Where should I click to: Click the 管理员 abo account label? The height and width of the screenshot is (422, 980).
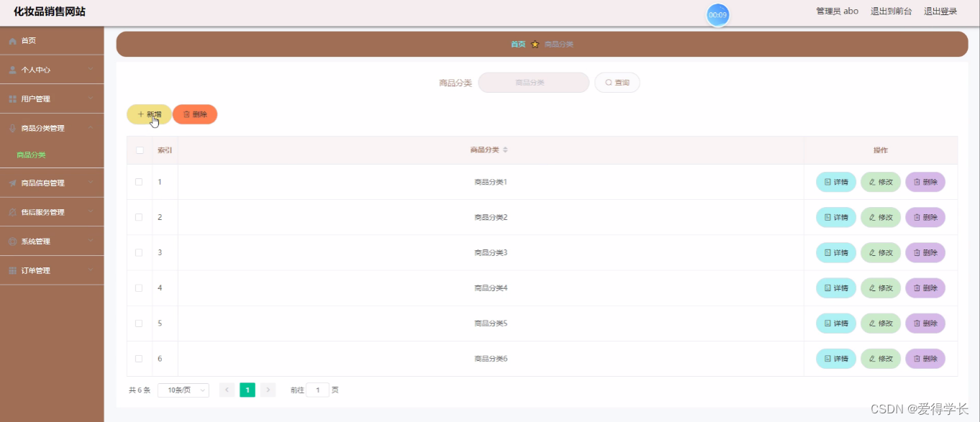(837, 11)
